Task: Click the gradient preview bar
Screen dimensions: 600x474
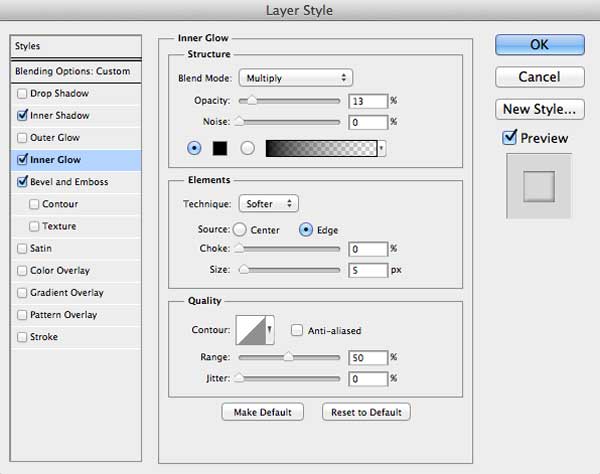Action: pos(321,148)
